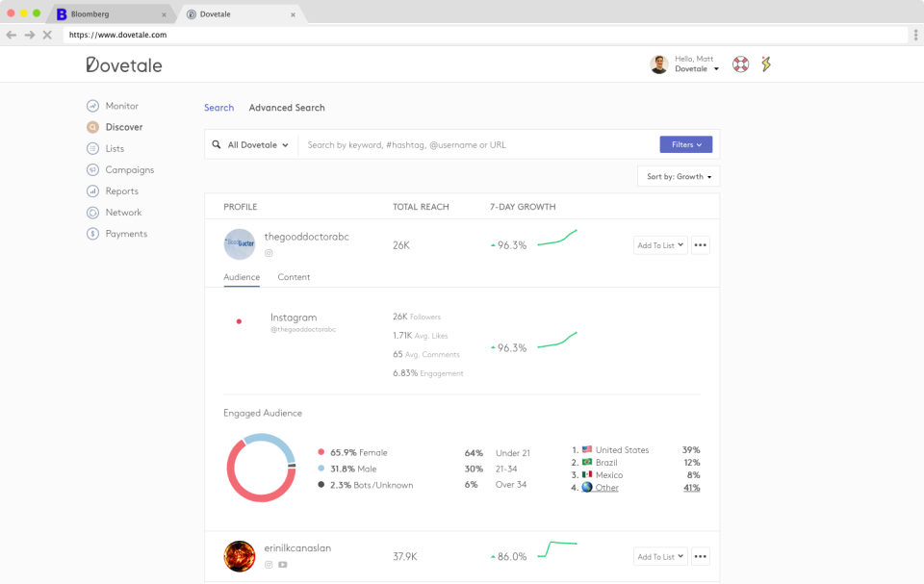Image resolution: width=924 pixels, height=584 pixels.
Task: Open Add To List dropdown for erinilkcanaslan
Action: click(660, 556)
